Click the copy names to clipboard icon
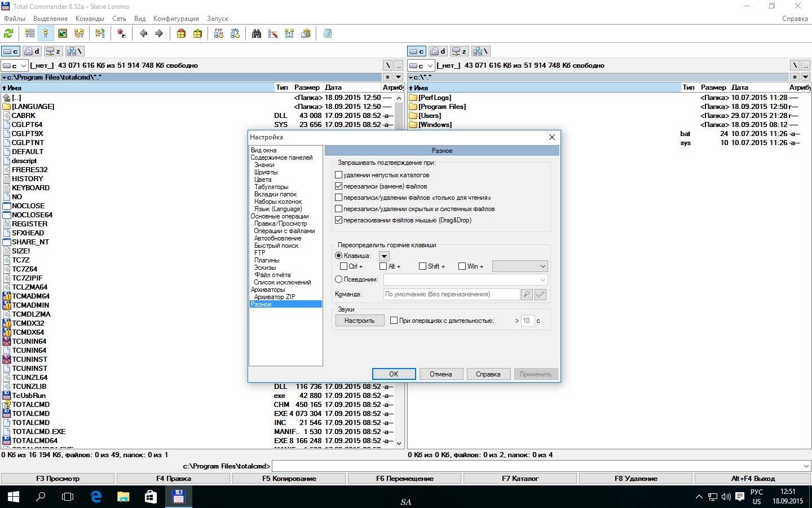Screen dimensions: 812x508 (306, 34)
